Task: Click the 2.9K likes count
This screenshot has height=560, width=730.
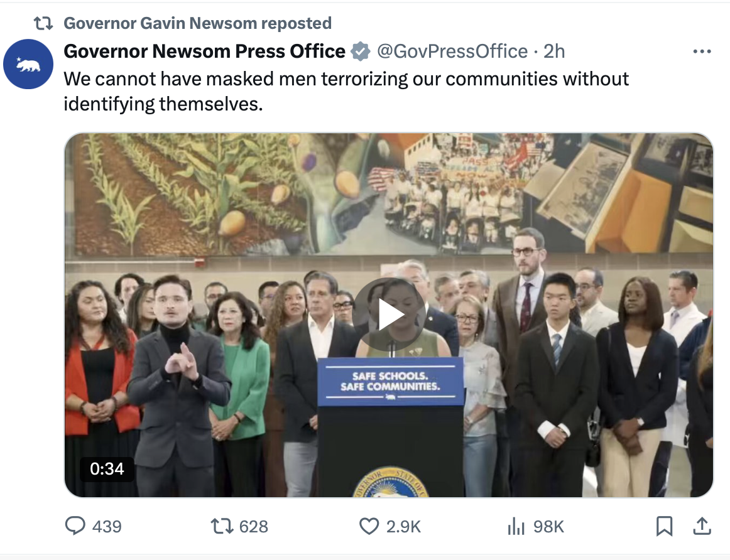Action: coord(403,526)
